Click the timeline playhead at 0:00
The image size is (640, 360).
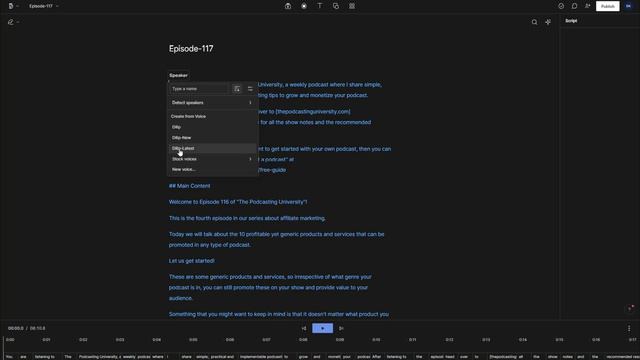3,347
